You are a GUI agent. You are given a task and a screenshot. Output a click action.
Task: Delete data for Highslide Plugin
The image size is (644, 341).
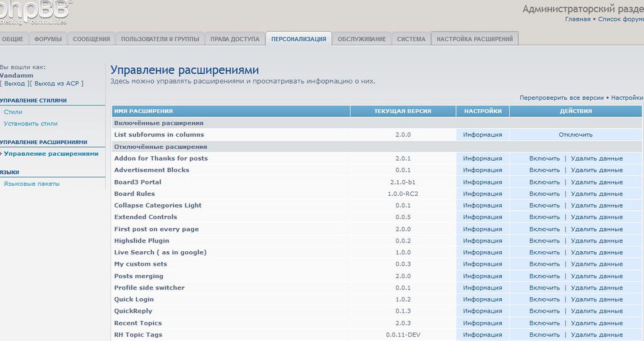(597, 241)
